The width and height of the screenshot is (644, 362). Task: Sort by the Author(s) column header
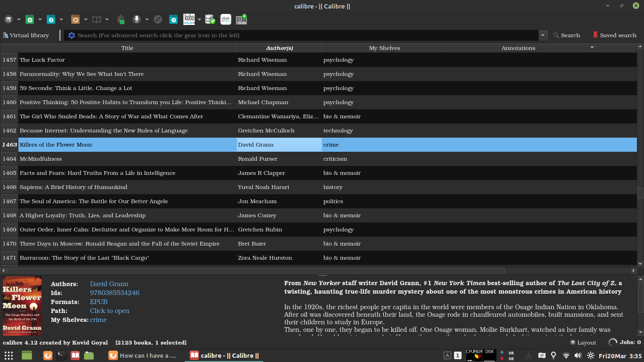click(x=279, y=48)
